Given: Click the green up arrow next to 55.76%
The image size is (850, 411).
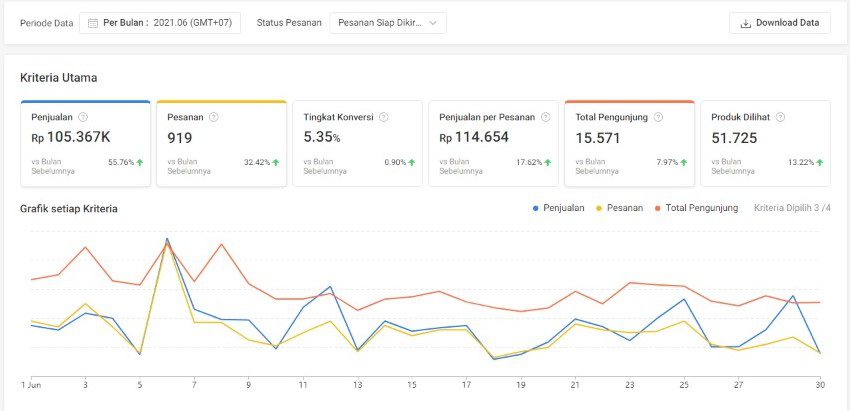Looking at the screenshot, I should point(140,162).
